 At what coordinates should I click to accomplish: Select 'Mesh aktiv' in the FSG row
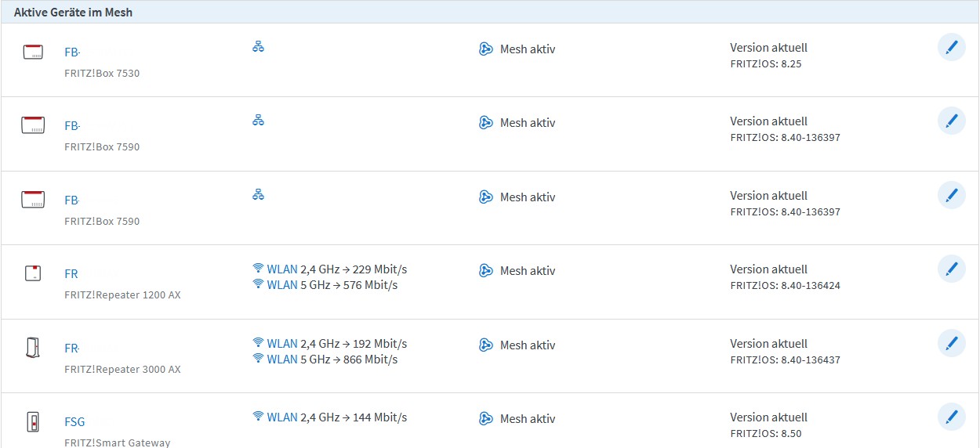[528, 419]
